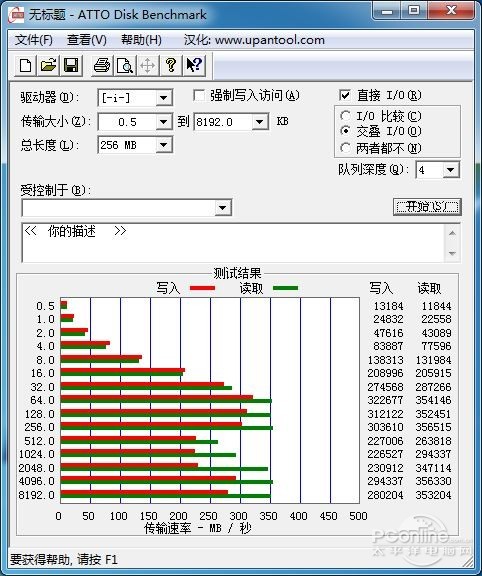482x576 pixels.
Task: Click the 测试结果 group title
Action: pyautogui.click(x=237, y=273)
